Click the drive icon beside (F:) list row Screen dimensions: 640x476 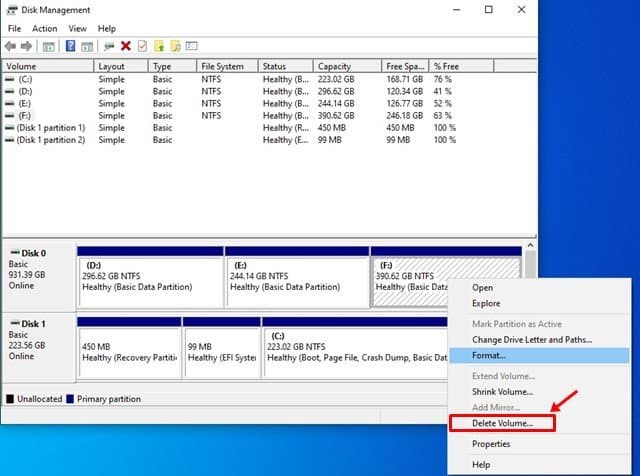click(9, 116)
